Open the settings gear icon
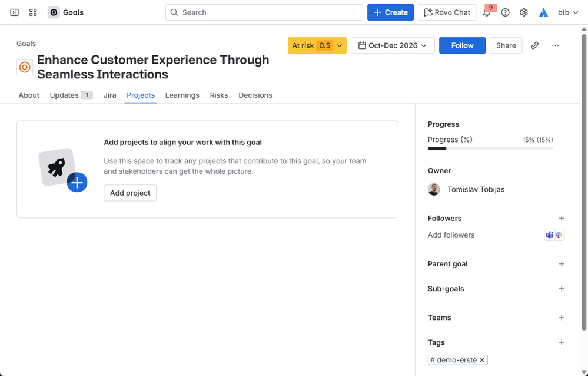The image size is (588, 376). pos(524,12)
